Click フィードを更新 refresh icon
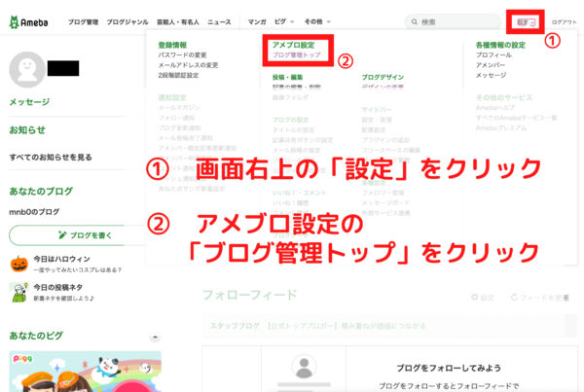Viewport: 584px width, 392px height. 514,297
